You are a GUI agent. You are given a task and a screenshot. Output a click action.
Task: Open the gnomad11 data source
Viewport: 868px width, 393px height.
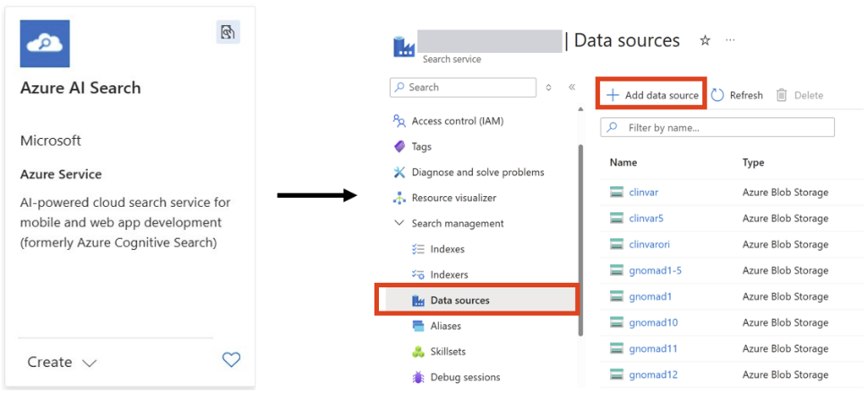[653, 349]
